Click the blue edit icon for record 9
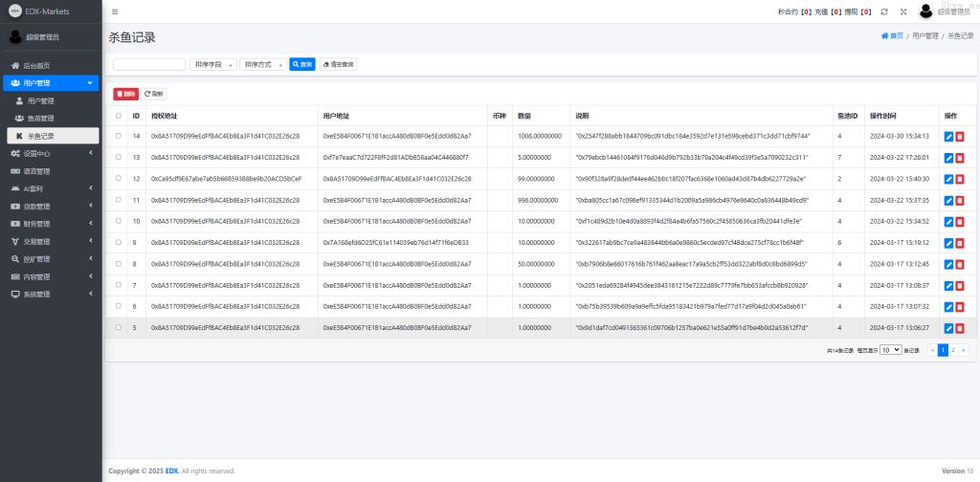Viewport: 980px width, 482px height. coord(948,243)
